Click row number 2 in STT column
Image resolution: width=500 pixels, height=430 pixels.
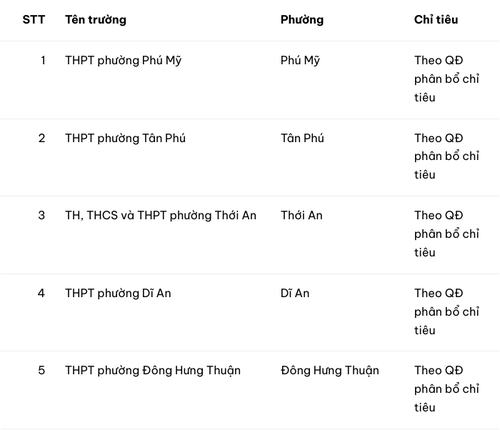pos(41,138)
